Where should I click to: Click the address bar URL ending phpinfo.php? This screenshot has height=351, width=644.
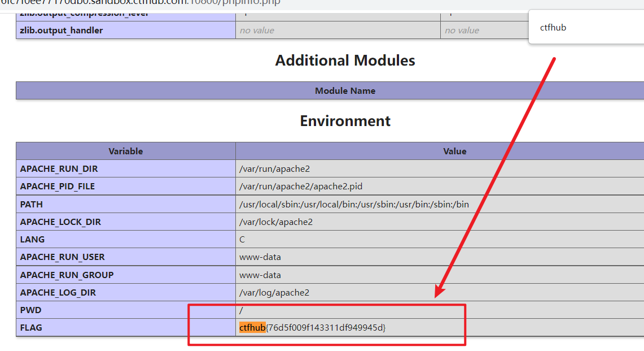coord(140,2)
